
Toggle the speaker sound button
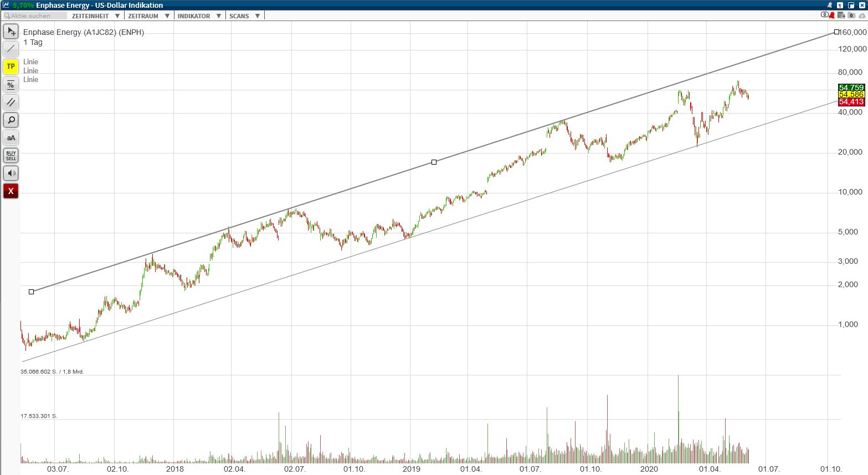tap(11, 173)
